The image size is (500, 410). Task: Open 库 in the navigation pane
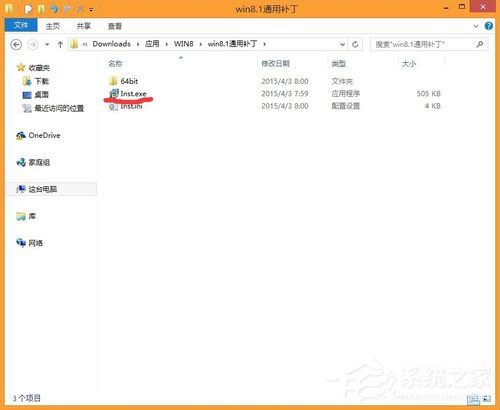(x=32, y=216)
